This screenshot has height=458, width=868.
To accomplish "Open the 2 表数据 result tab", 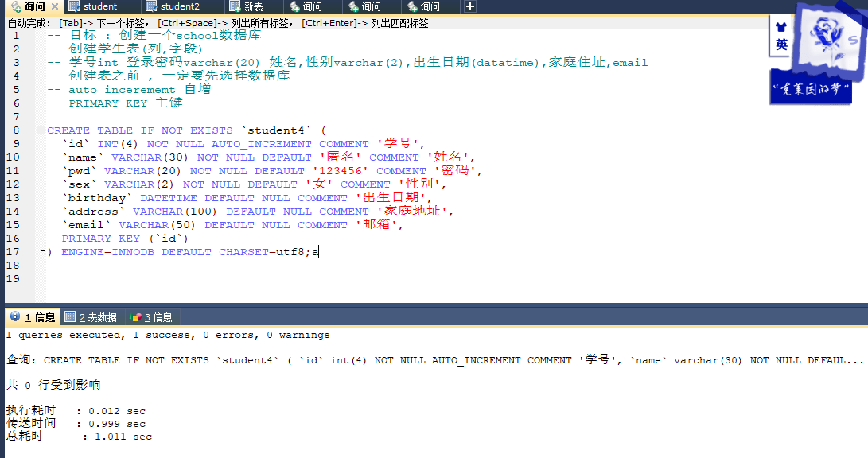I will click(97, 317).
